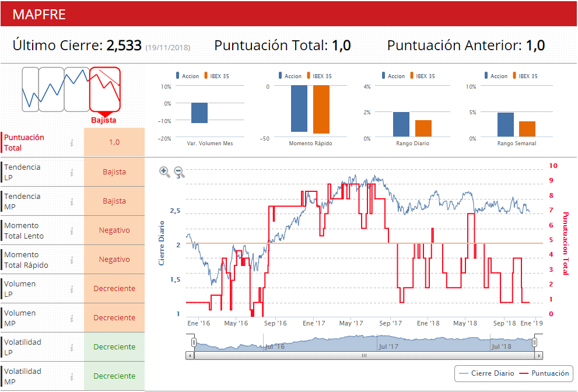
Task: Open info icon for Volumen LP
Action: click(x=72, y=289)
